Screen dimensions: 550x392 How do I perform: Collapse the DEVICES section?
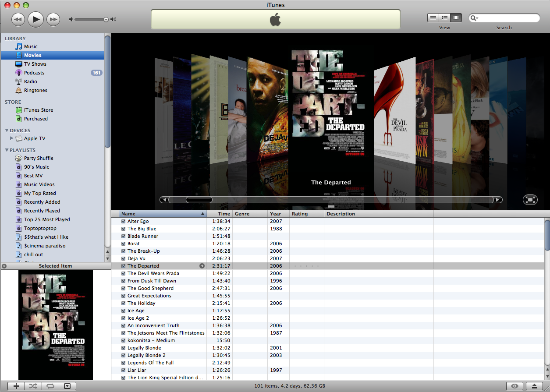[7, 131]
